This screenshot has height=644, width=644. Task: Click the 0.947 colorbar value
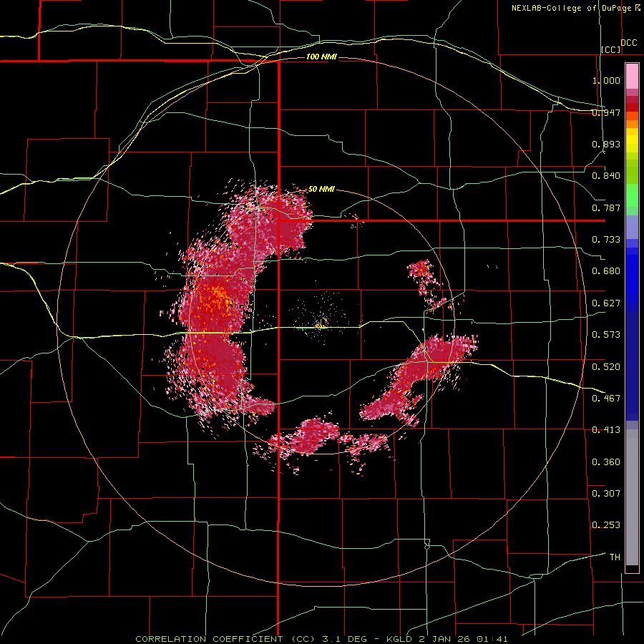[606, 112]
